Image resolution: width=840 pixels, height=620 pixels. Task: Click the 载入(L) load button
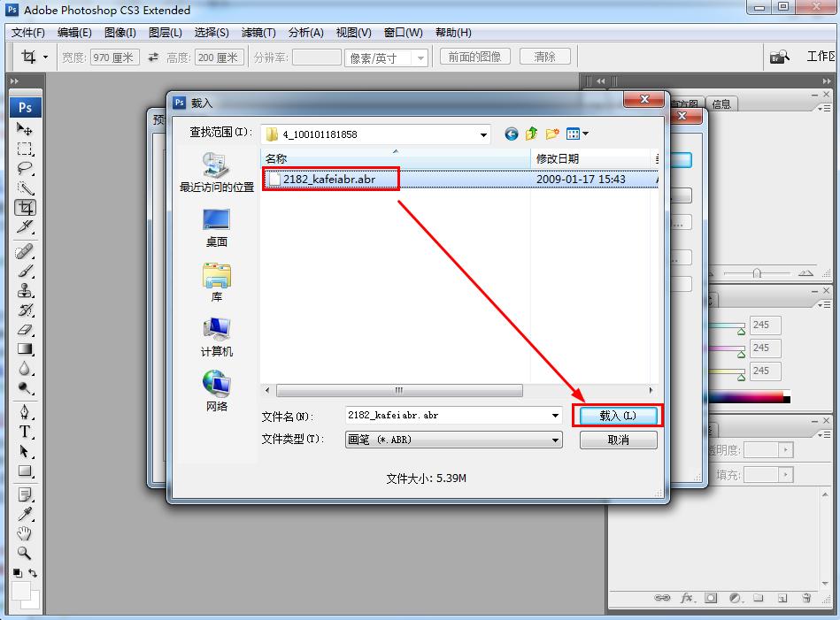point(618,415)
